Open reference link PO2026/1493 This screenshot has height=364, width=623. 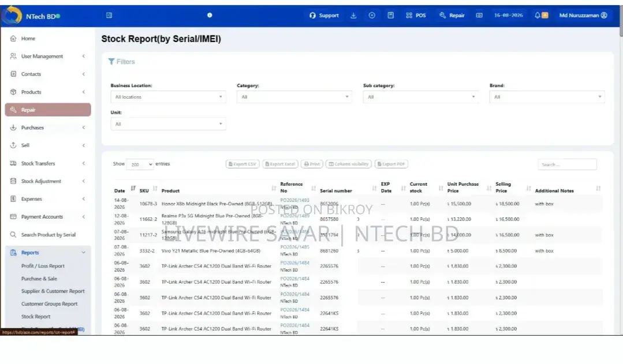point(294,200)
